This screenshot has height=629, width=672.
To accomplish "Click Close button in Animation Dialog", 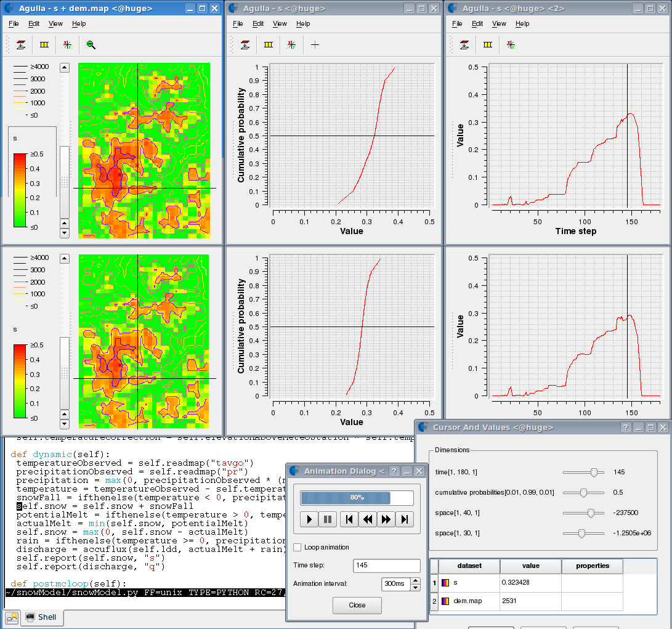I will 357,605.
